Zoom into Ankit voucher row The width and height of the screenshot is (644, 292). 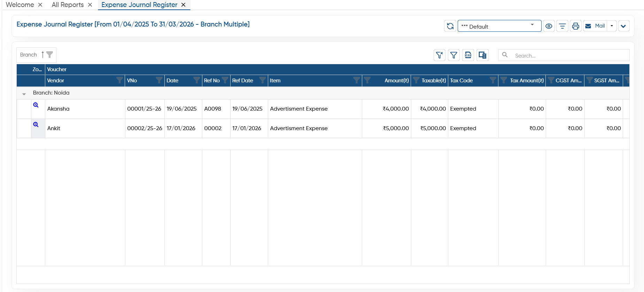36,125
